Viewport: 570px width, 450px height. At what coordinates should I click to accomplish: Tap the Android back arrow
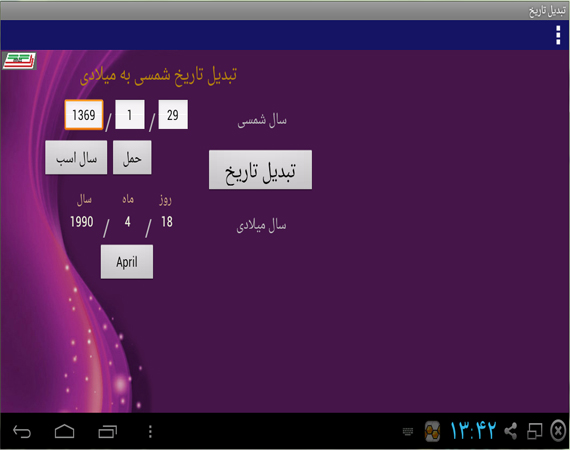[x=22, y=432]
